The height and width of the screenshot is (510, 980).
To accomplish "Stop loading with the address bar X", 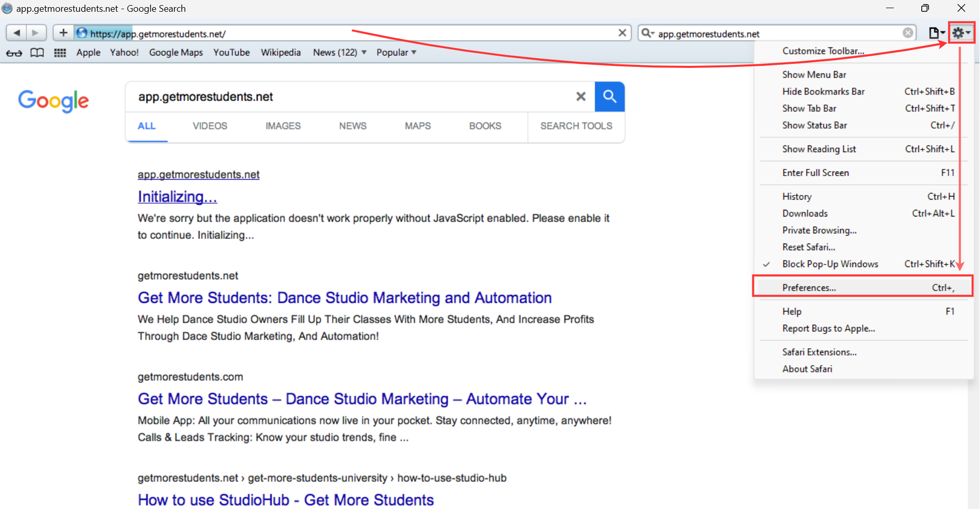I will [622, 33].
